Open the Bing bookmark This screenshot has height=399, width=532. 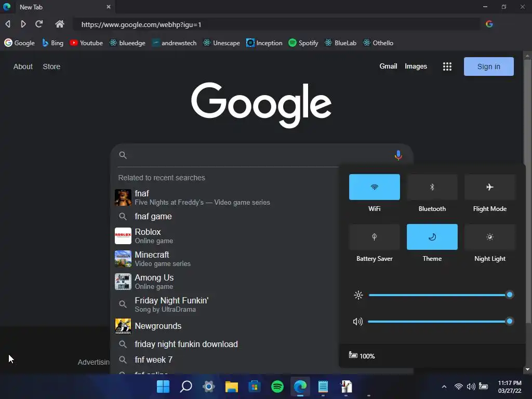(x=52, y=43)
